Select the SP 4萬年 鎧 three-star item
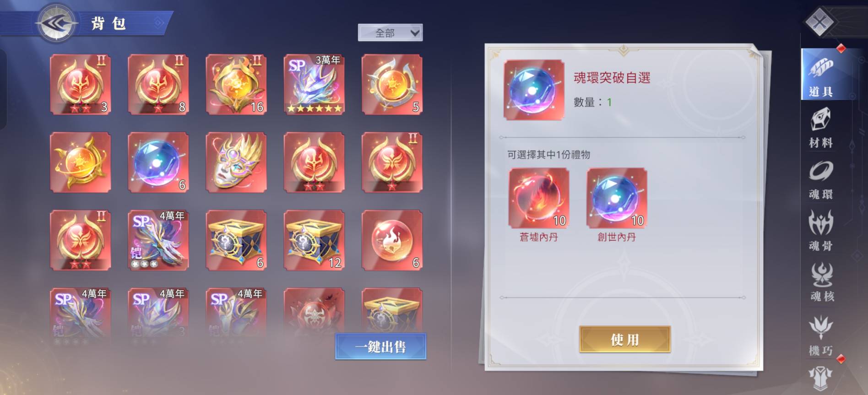 [158, 240]
